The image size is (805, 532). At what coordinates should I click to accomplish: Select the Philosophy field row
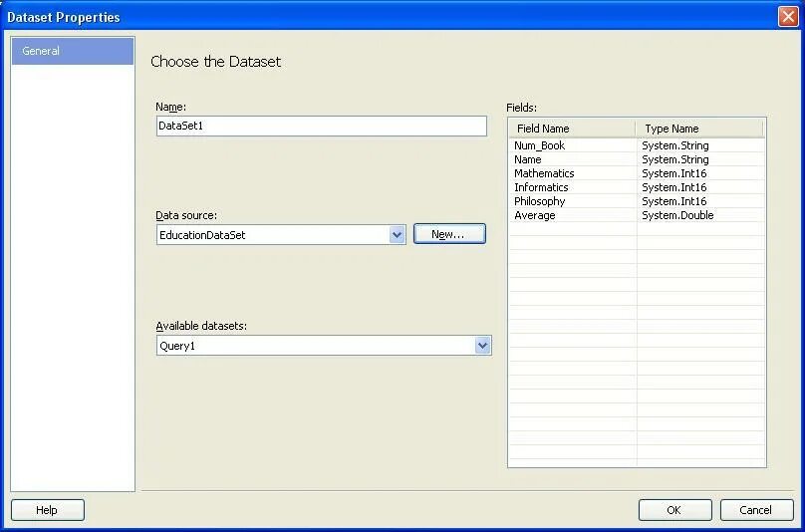[x=540, y=201]
